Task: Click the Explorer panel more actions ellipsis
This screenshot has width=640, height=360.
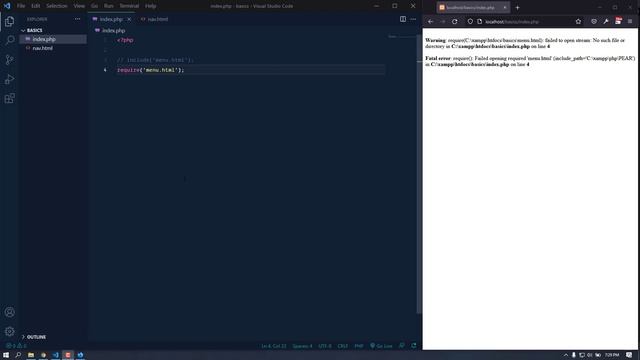Action: 77,19
